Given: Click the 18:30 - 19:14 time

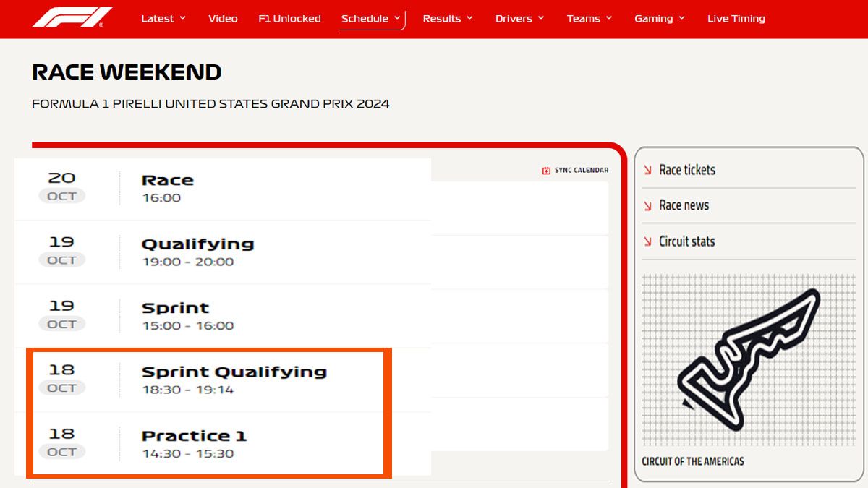Looking at the screenshot, I should (x=188, y=390).
